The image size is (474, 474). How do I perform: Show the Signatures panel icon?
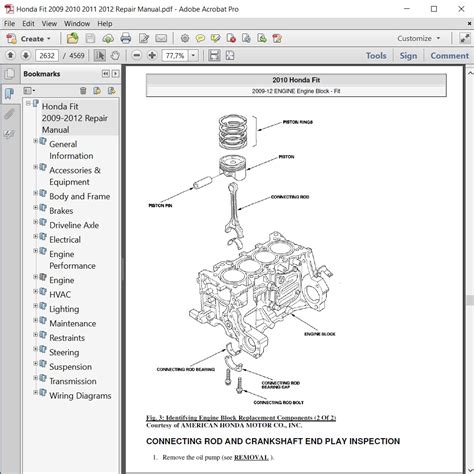coord(9,134)
